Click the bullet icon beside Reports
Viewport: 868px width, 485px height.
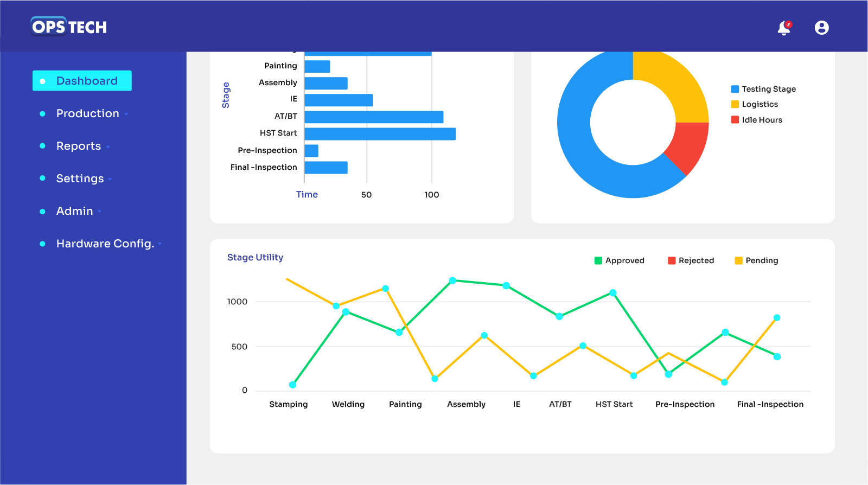click(42, 146)
